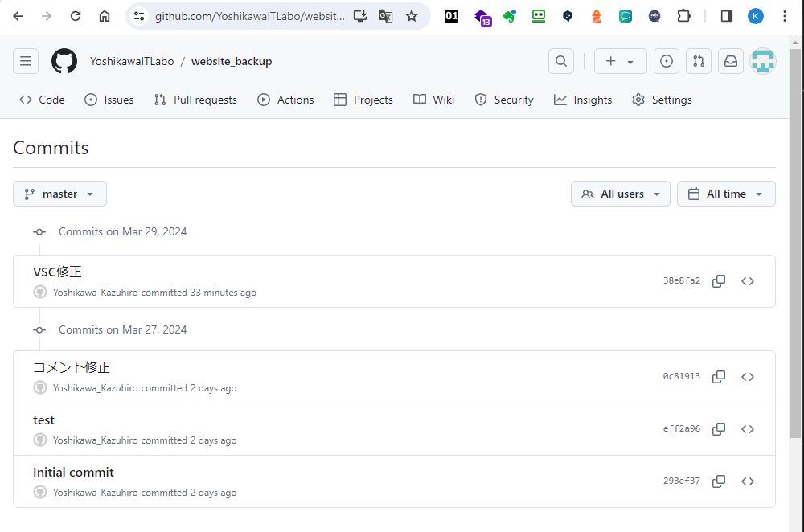Open the notifications inbox icon
Viewport: 804px width, 532px height.
730,61
